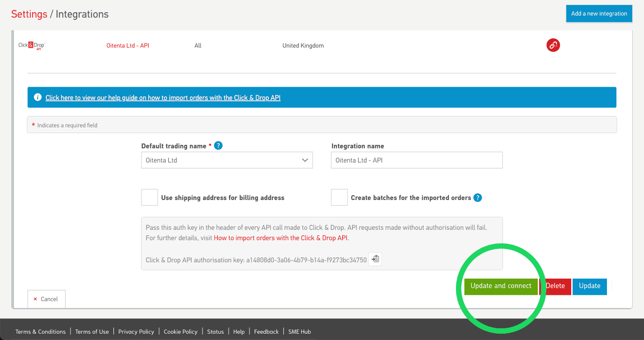The height and width of the screenshot is (340, 644).
Task: Open the help guide link in blue banner
Action: pyautogui.click(x=163, y=98)
